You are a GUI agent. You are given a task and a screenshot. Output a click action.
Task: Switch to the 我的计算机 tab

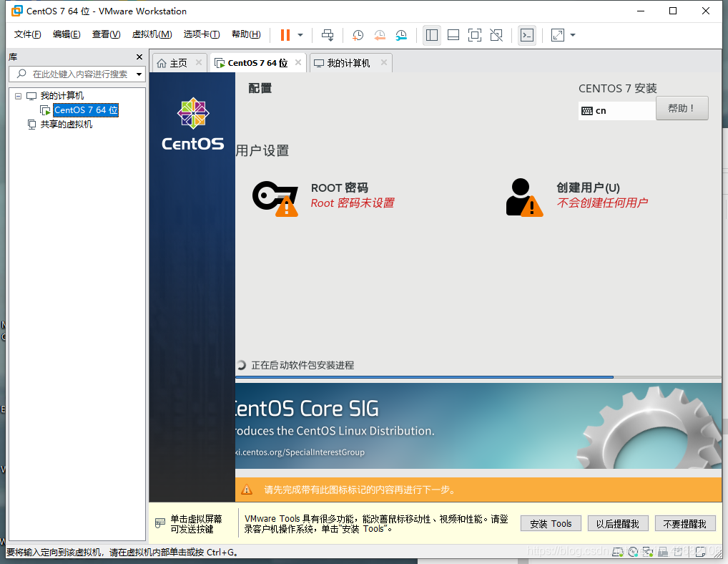[x=349, y=63]
